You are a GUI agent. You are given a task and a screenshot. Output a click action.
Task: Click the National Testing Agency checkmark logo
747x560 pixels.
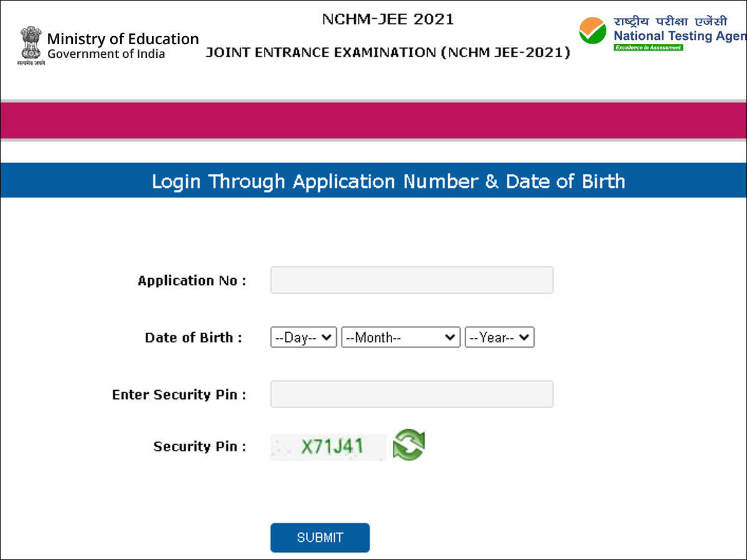592,30
